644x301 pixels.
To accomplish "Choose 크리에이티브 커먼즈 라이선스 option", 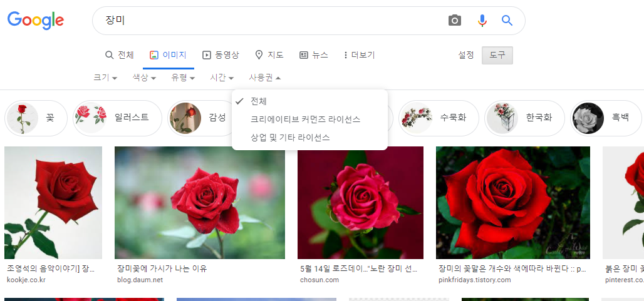I will pos(309,120).
